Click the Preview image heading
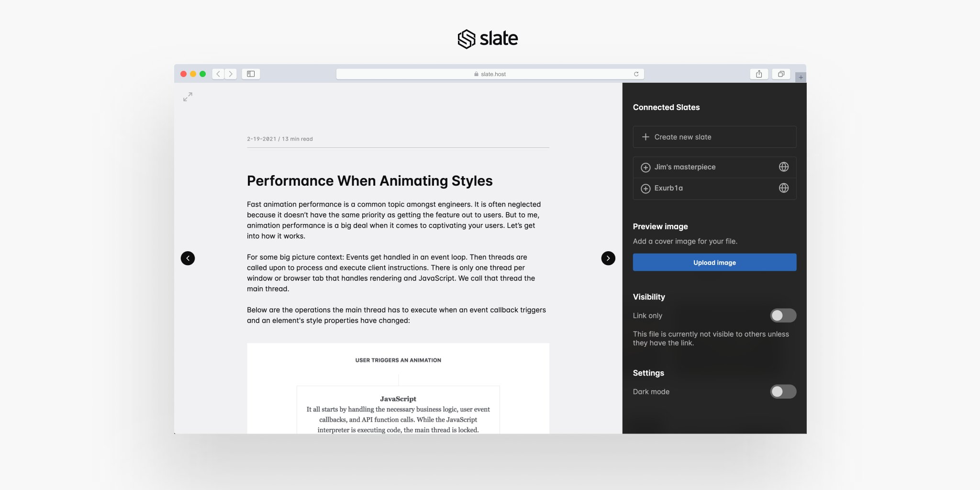 (x=660, y=226)
